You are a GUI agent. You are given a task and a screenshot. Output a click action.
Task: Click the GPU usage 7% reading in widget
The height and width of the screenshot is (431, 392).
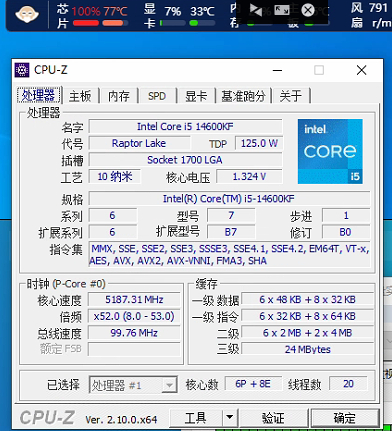[x=173, y=12]
